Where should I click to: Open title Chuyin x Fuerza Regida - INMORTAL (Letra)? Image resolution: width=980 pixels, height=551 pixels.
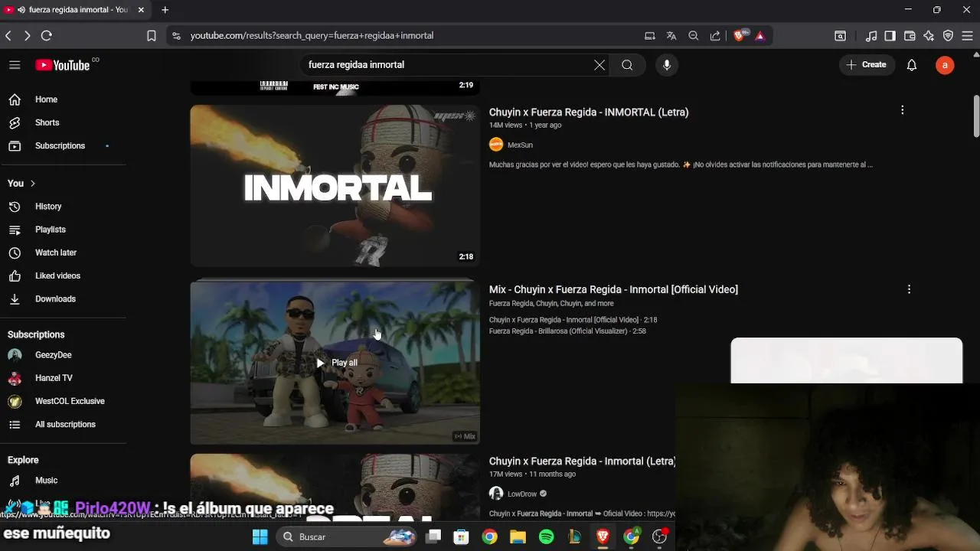(x=589, y=112)
